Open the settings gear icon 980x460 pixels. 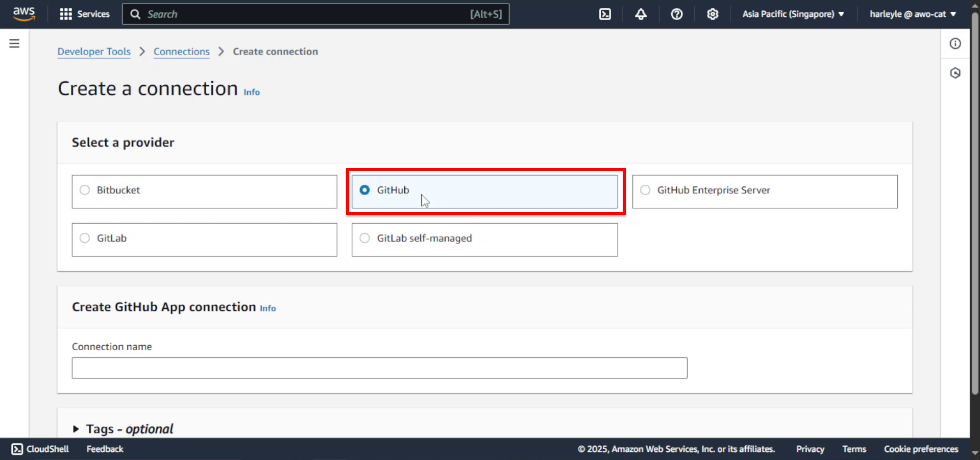[713, 14]
